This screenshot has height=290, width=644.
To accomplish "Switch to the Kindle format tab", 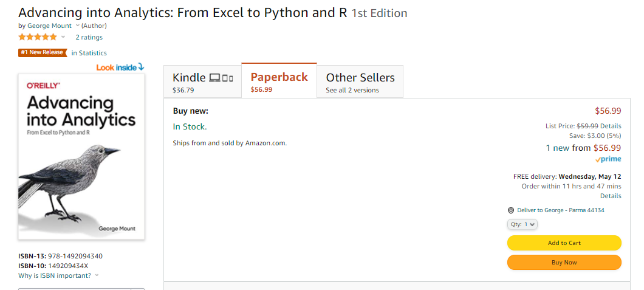I will [x=202, y=82].
